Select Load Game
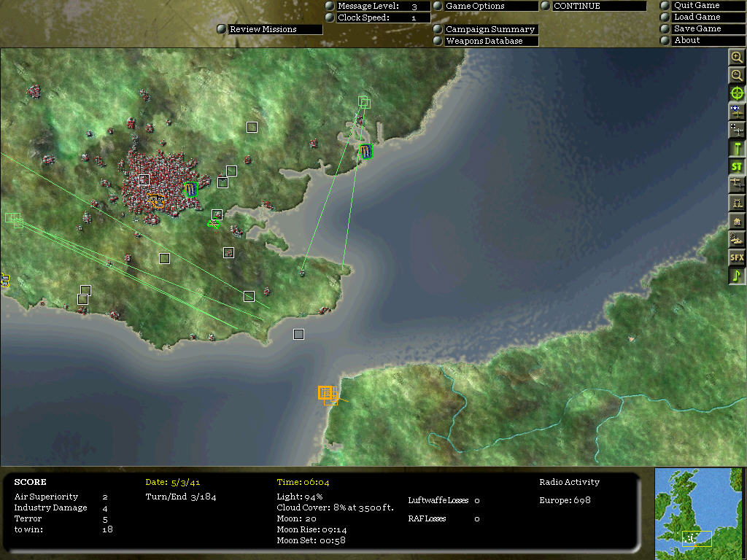 click(708, 17)
